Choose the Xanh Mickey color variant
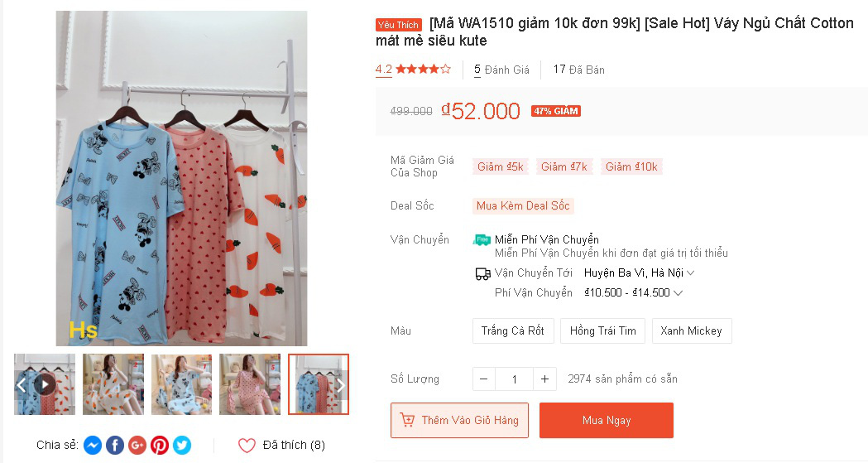The width and height of the screenshot is (868, 463). coord(691,331)
